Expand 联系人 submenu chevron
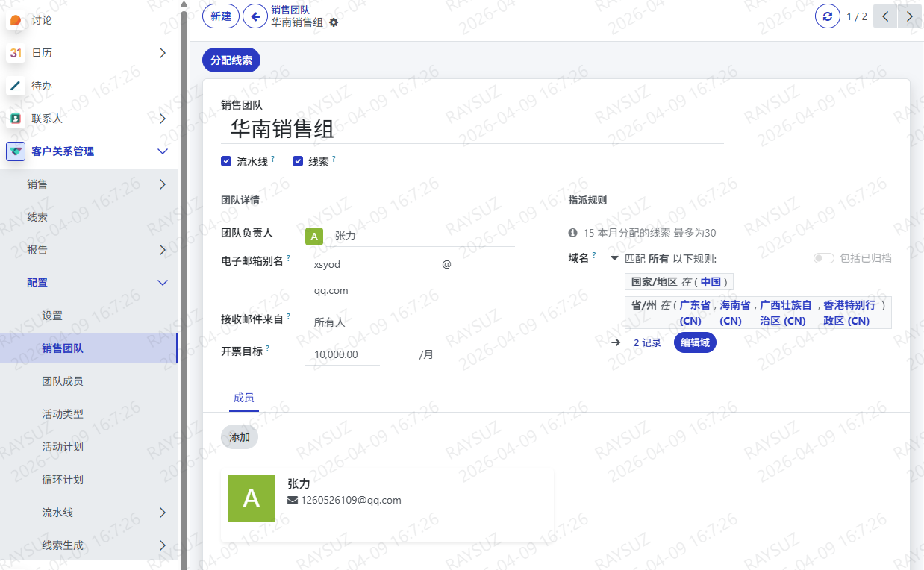Image resolution: width=924 pixels, height=570 pixels. pos(163,119)
